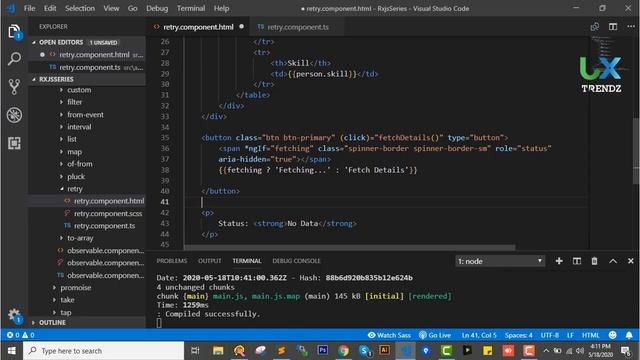
Task: Change language mode via HTML indicator
Action: click(x=590, y=335)
